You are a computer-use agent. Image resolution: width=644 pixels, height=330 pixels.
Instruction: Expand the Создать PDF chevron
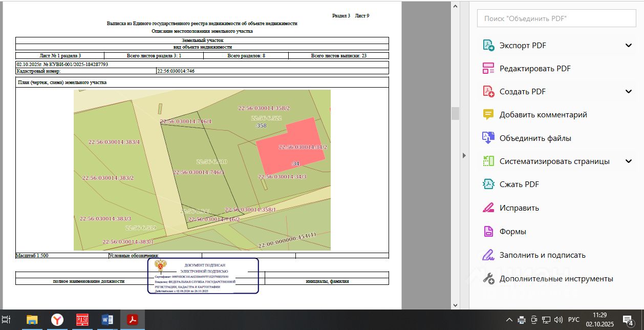click(x=629, y=92)
